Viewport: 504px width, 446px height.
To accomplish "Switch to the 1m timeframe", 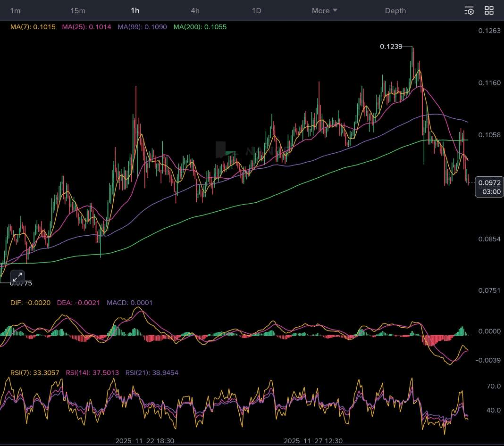I will [x=15, y=10].
